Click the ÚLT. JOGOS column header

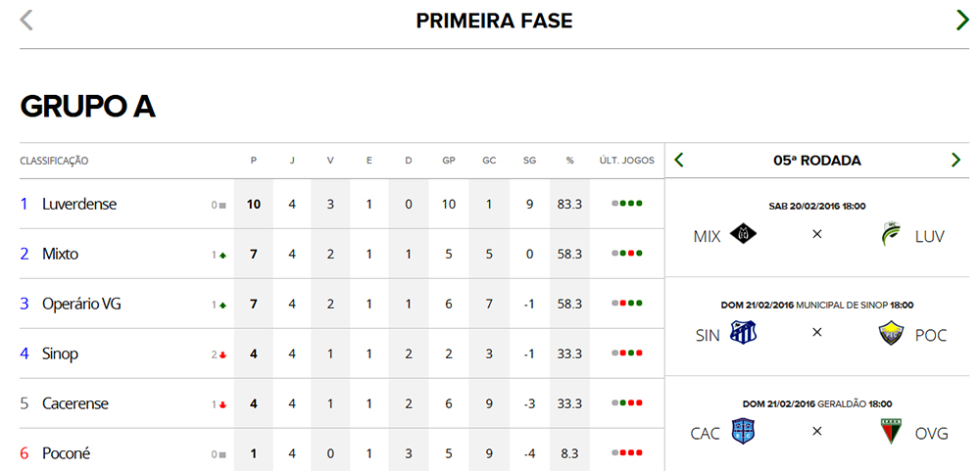point(626,161)
